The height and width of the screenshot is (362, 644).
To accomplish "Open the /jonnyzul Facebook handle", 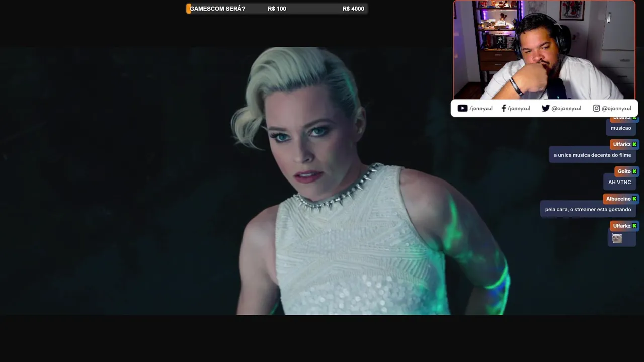I will point(519,108).
